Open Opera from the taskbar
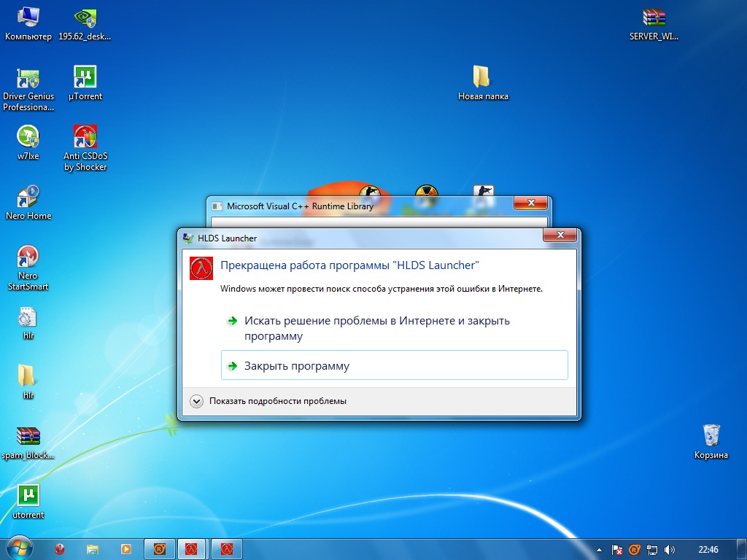The image size is (747, 560). point(60,549)
